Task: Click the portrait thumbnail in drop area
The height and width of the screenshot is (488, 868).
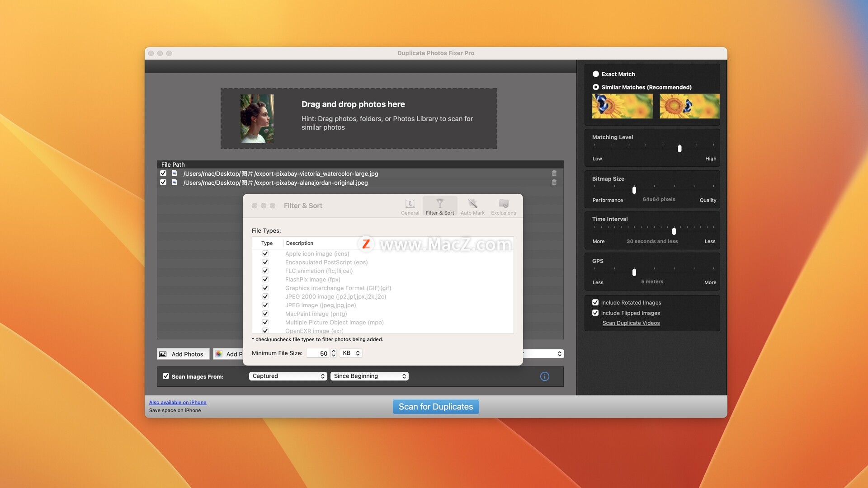Action: tap(257, 118)
